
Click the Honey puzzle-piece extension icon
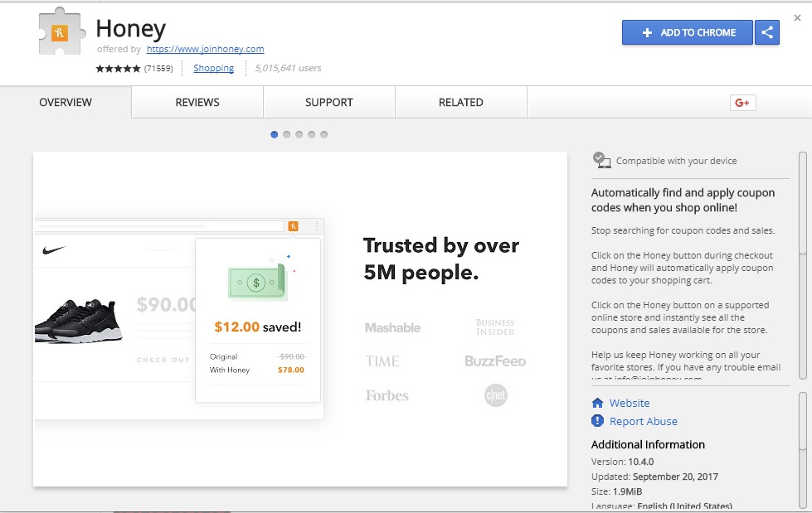[61, 31]
